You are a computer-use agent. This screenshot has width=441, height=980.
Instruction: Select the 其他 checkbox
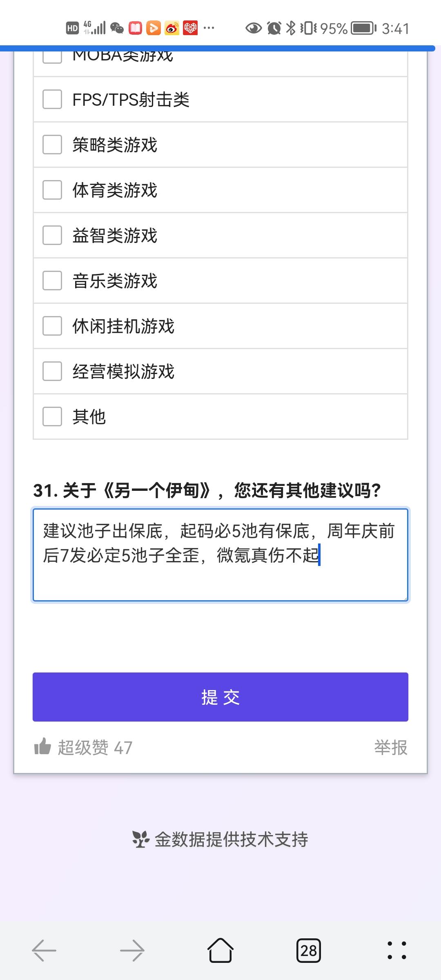pos(52,416)
